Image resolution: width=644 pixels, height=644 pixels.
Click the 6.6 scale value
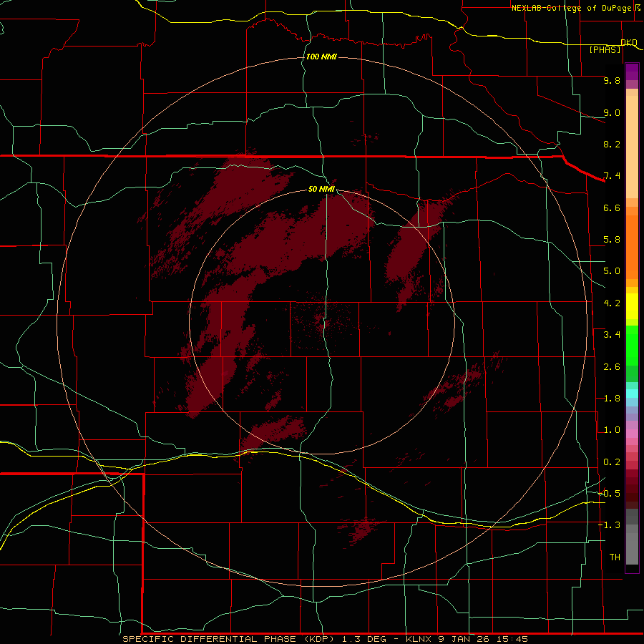click(x=612, y=208)
